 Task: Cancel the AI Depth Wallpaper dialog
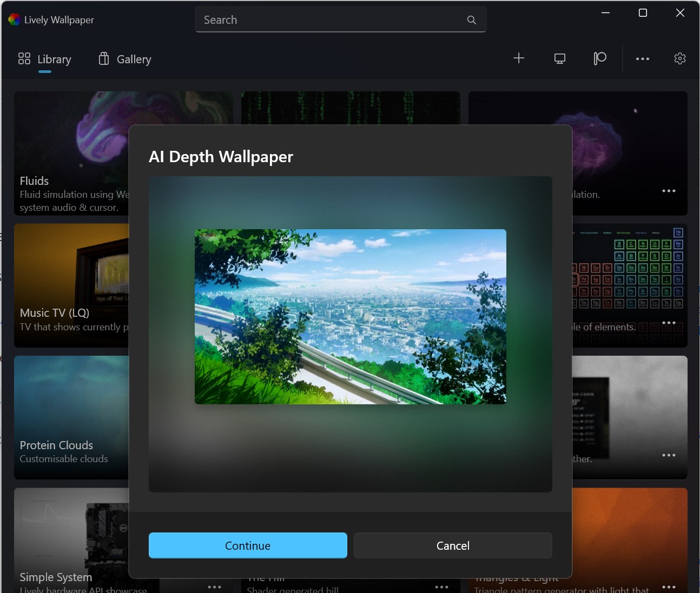pos(453,545)
